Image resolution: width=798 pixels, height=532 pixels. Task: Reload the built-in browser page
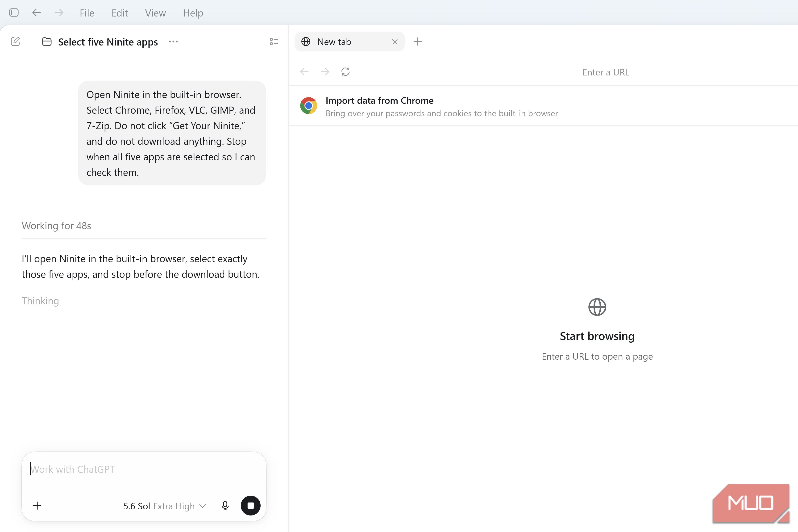345,72
